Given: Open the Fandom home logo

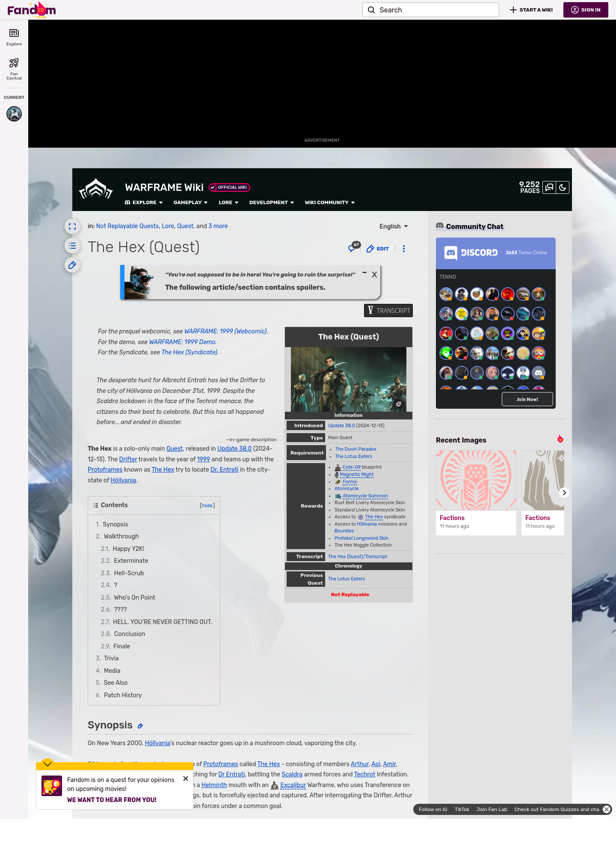Looking at the screenshot, I should click(x=32, y=10).
